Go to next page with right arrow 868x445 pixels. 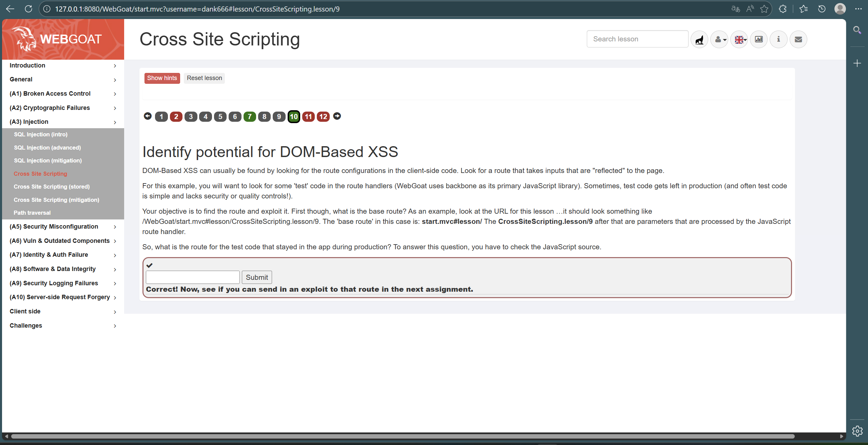coord(337,116)
